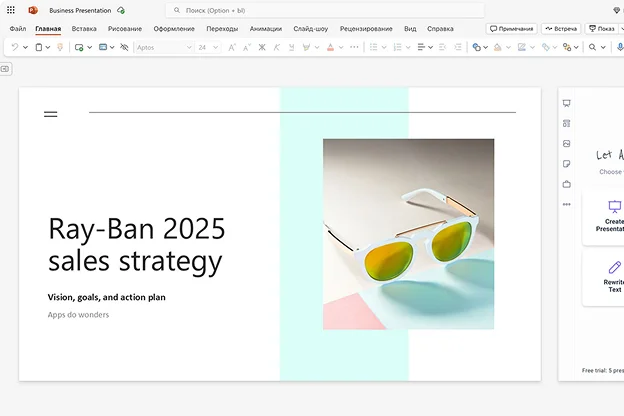Click the presentation screen icon in sidebar
Image resolution: width=624 pixels, height=416 pixels.
tap(567, 104)
